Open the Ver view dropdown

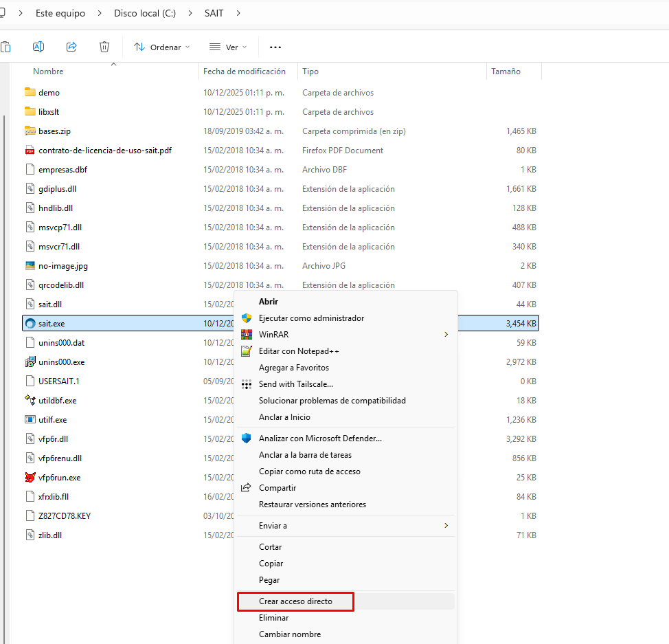(228, 47)
